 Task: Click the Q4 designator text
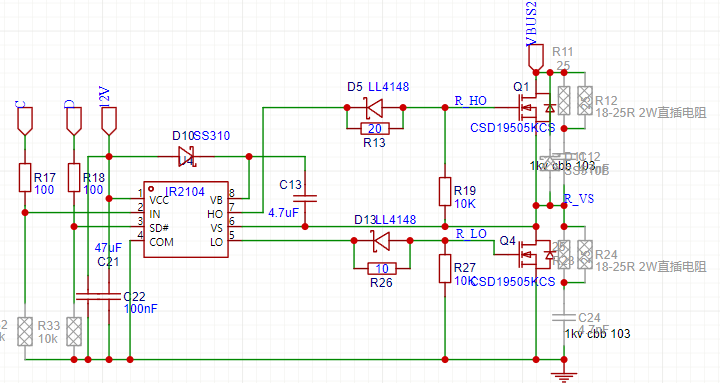click(x=508, y=241)
